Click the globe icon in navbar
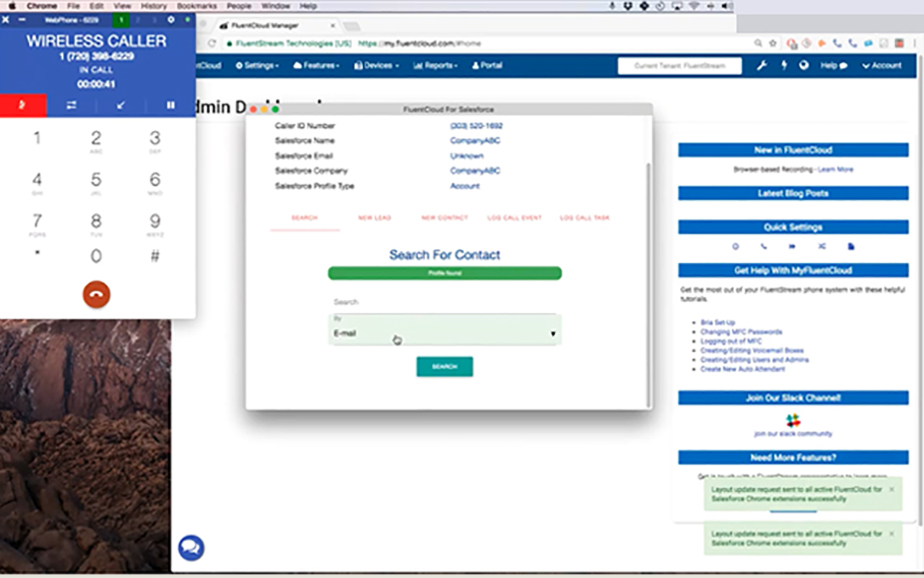The image size is (924, 578). click(x=804, y=65)
